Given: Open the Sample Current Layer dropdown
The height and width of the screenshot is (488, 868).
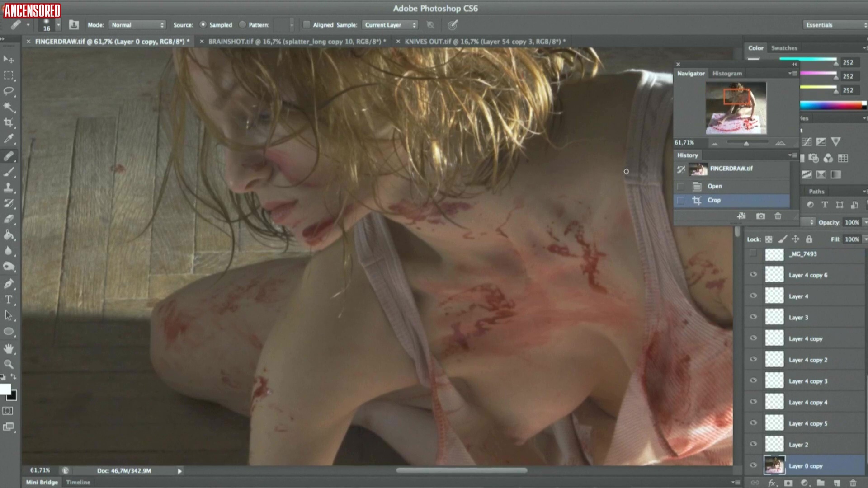Looking at the screenshot, I should (x=390, y=25).
